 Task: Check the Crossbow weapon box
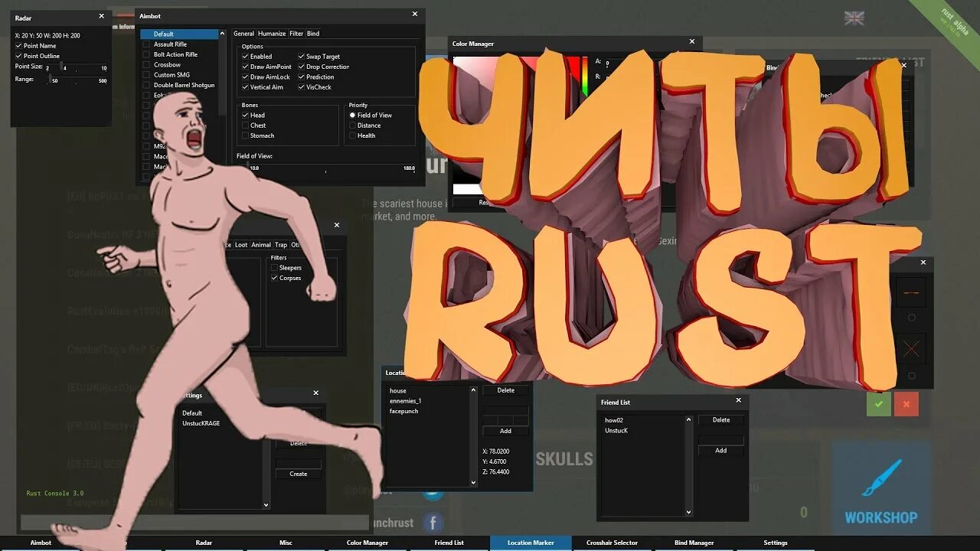[147, 65]
